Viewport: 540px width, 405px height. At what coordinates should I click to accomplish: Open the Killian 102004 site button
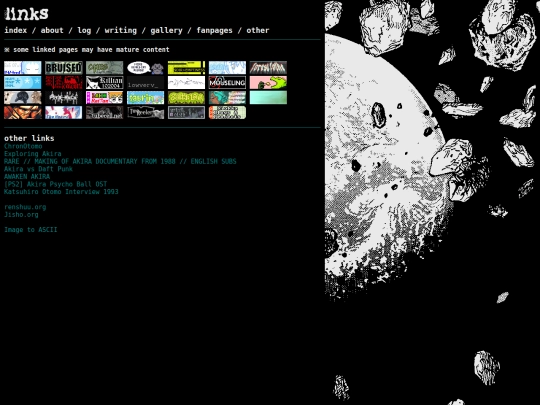coord(105,83)
